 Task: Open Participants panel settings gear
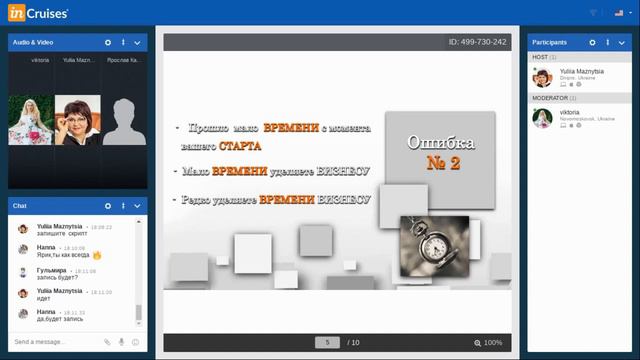[x=592, y=42]
